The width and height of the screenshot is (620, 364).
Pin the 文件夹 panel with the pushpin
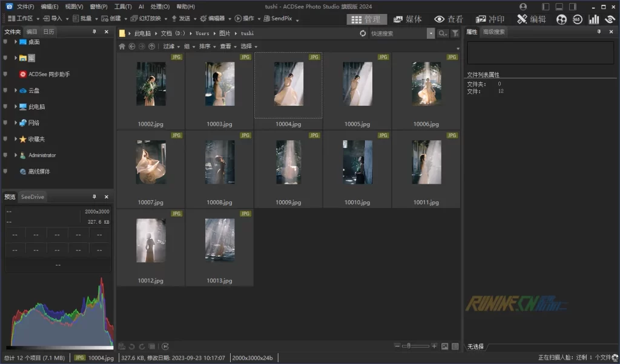[x=94, y=31]
